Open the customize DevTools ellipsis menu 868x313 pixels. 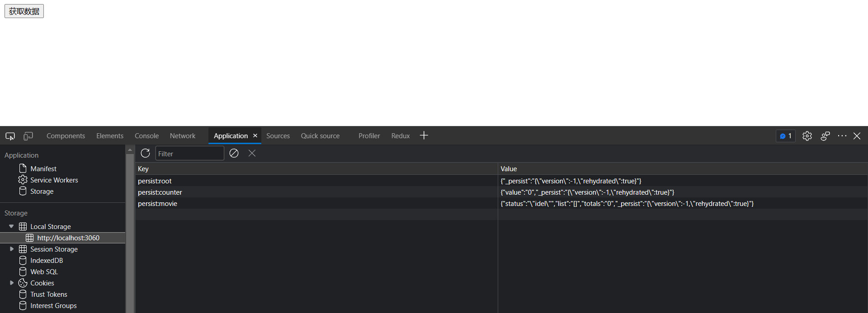click(x=842, y=135)
